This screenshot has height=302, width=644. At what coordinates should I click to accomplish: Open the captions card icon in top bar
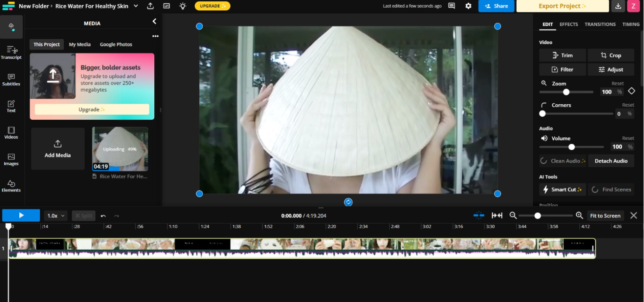click(166, 6)
